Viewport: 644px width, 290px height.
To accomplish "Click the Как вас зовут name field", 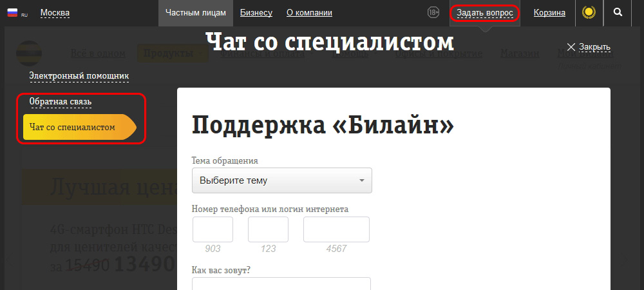I will [281, 284].
